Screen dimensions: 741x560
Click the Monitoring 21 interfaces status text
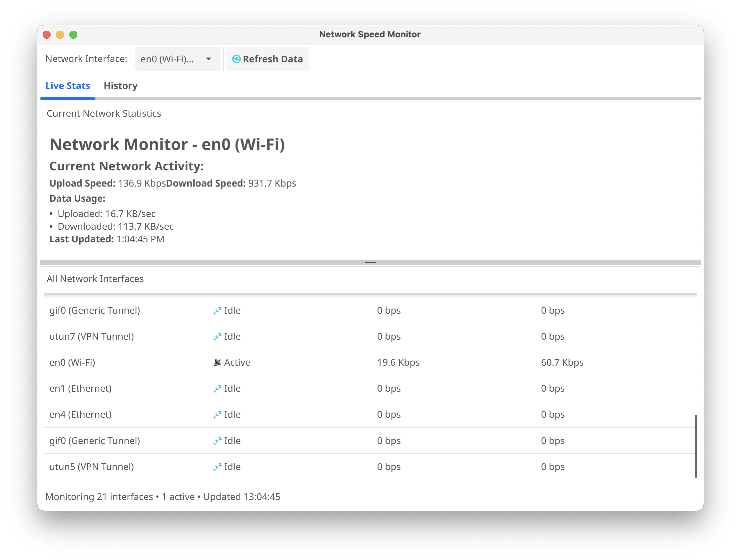(x=163, y=497)
